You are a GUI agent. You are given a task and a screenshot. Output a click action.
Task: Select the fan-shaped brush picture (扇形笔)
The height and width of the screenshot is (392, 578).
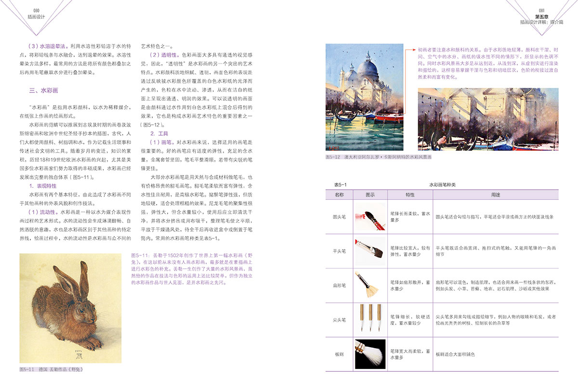click(x=370, y=285)
